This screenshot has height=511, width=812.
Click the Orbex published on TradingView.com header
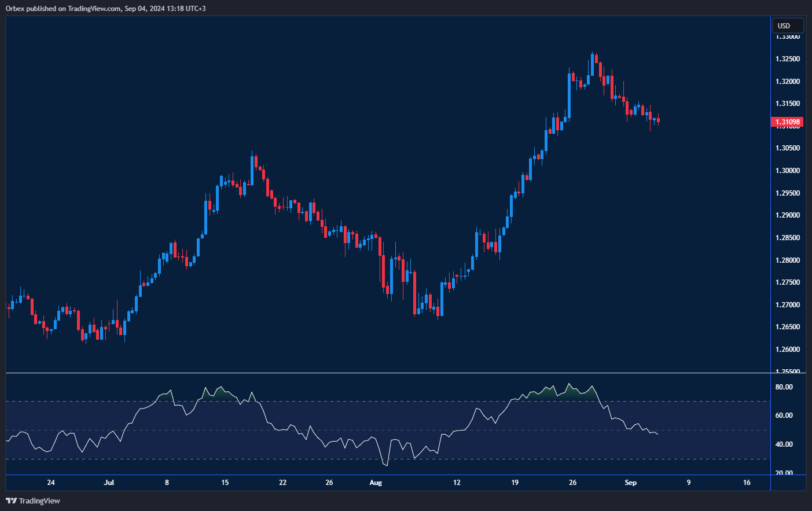[105, 8]
